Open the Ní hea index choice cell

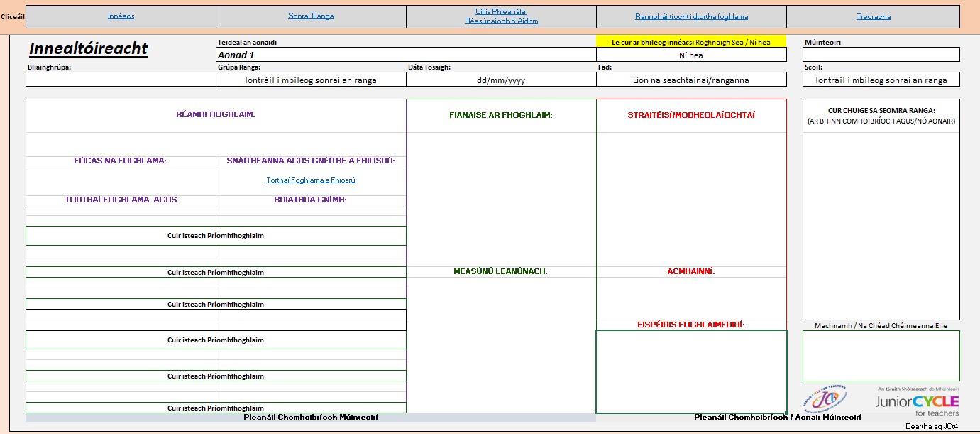pos(691,55)
